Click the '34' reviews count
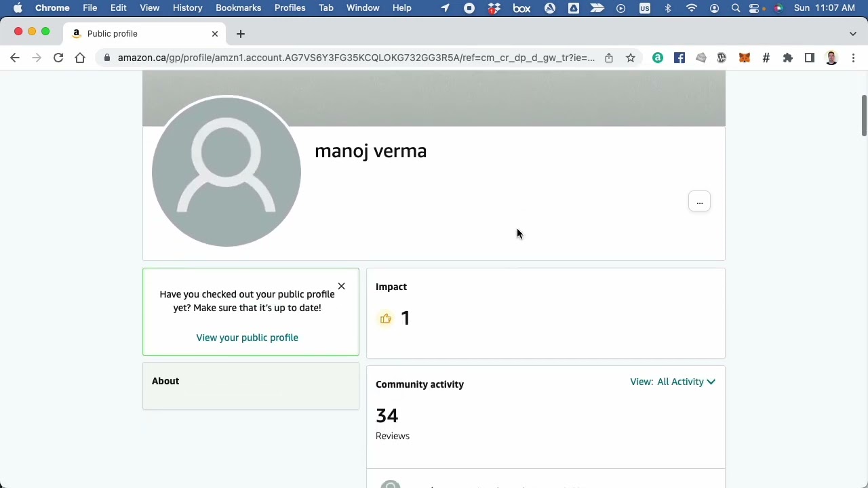Screen dimensions: 868x488 (x=387, y=415)
